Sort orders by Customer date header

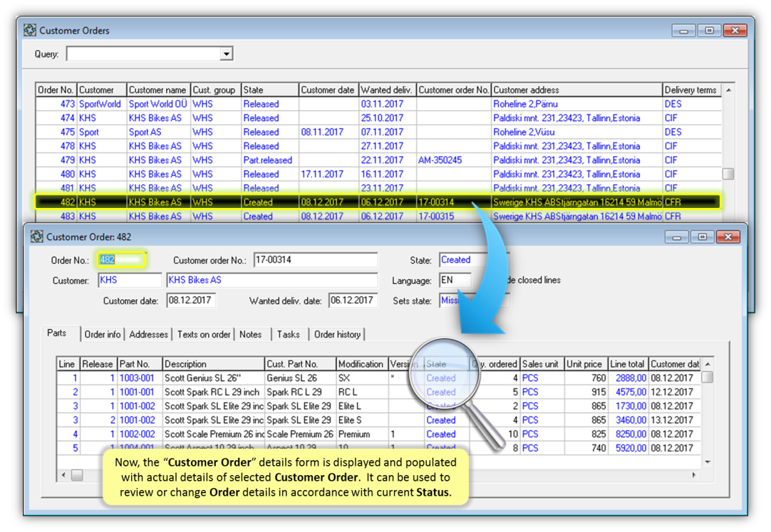coord(328,90)
